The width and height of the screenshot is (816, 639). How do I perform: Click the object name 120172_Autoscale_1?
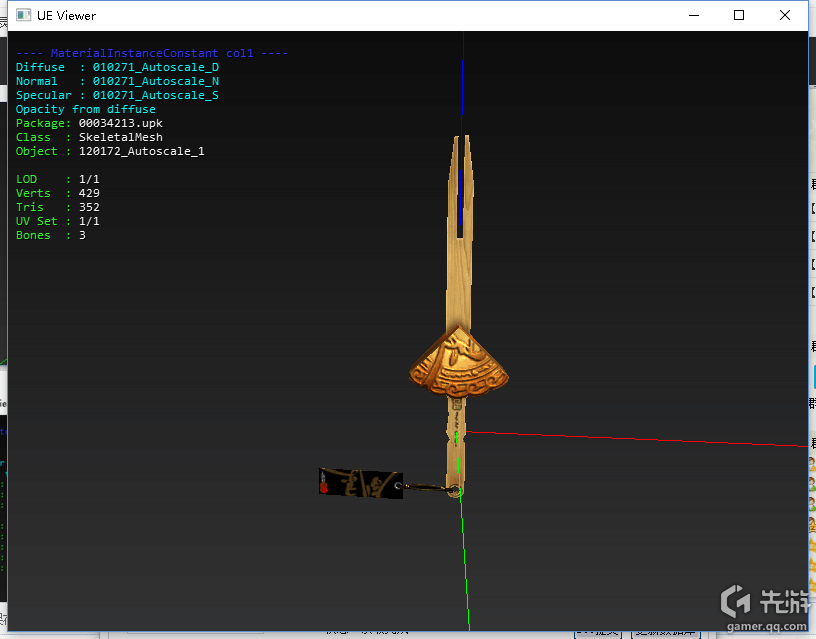pyautogui.click(x=141, y=151)
